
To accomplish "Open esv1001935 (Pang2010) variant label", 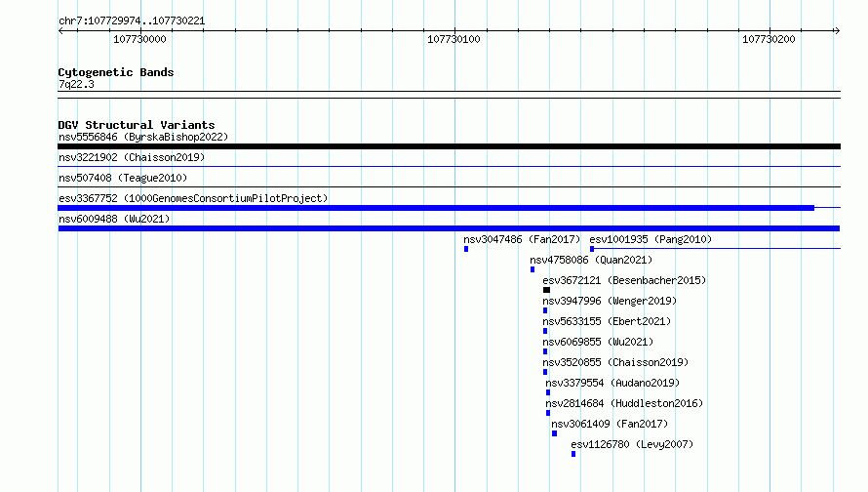I will (651, 239).
